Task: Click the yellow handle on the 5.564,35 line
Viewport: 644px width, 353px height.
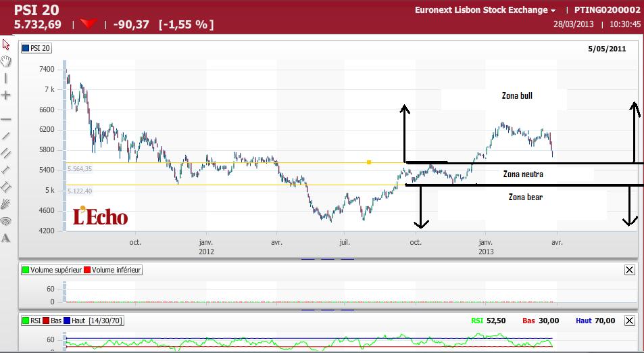Action: coord(369,162)
